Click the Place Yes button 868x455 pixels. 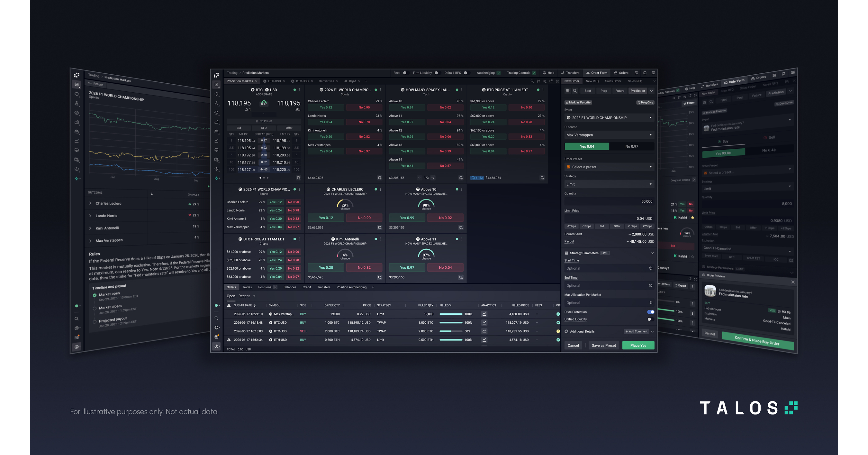(638, 345)
